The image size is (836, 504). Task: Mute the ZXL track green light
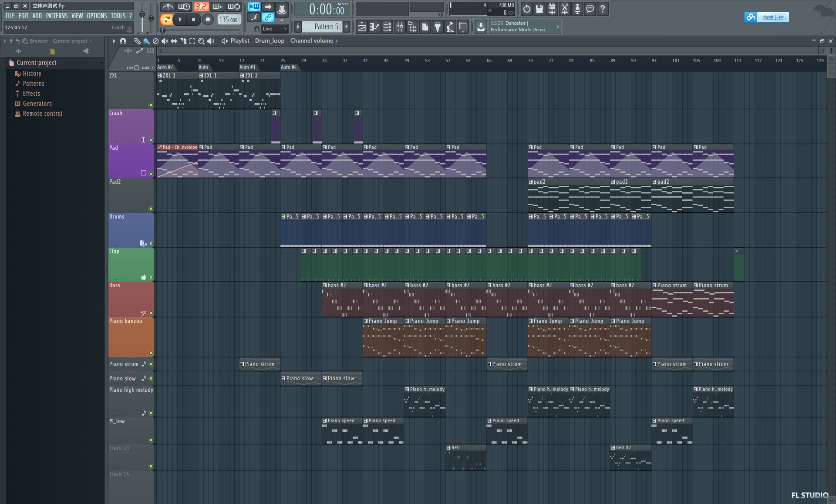pos(151,105)
